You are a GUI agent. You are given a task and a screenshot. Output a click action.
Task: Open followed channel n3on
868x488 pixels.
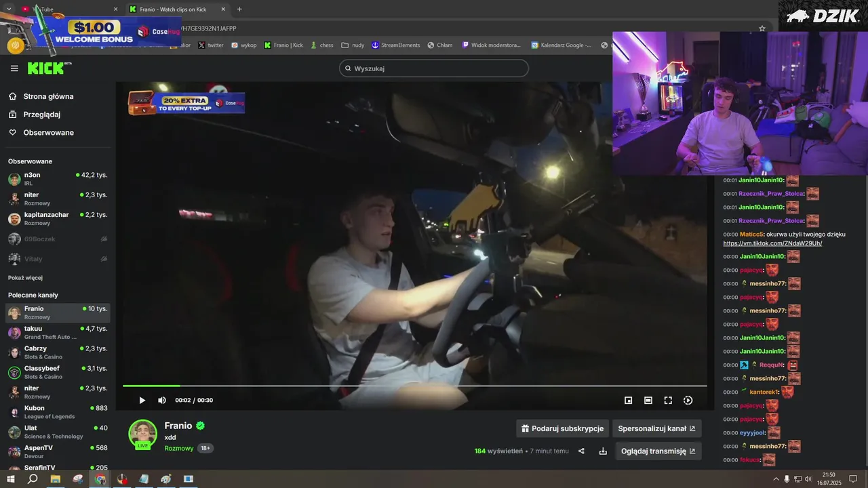tap(58, 179)
